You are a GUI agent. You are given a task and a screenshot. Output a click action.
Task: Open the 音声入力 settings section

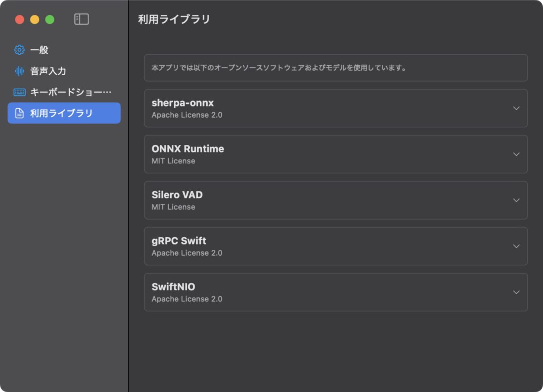click(x=64, y=71)
